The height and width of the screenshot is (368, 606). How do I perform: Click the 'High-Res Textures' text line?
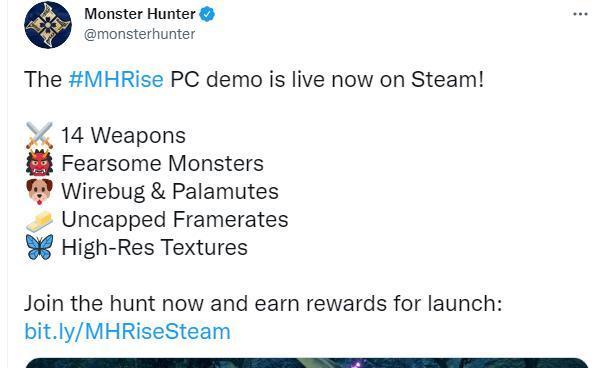click(154, 247)
